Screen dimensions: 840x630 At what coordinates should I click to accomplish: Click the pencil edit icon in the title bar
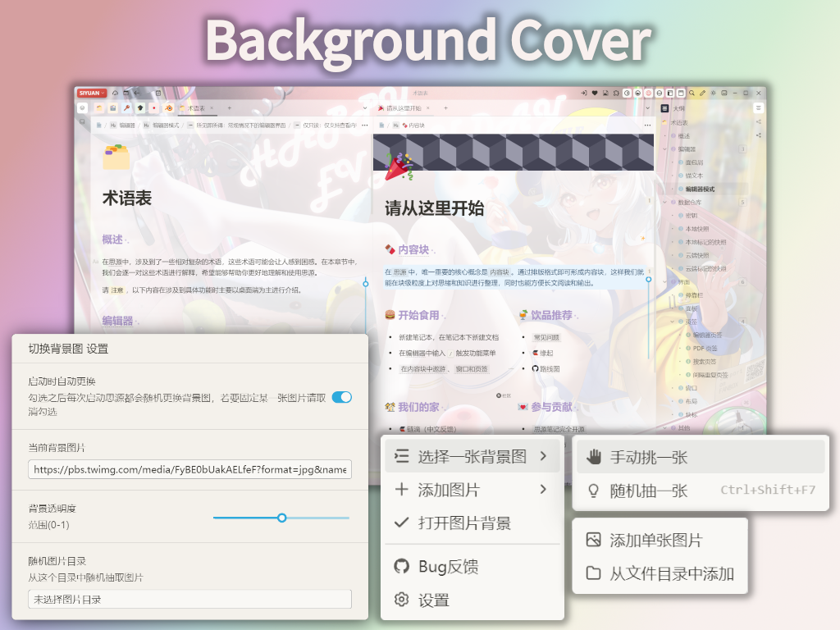pos(702,93)
